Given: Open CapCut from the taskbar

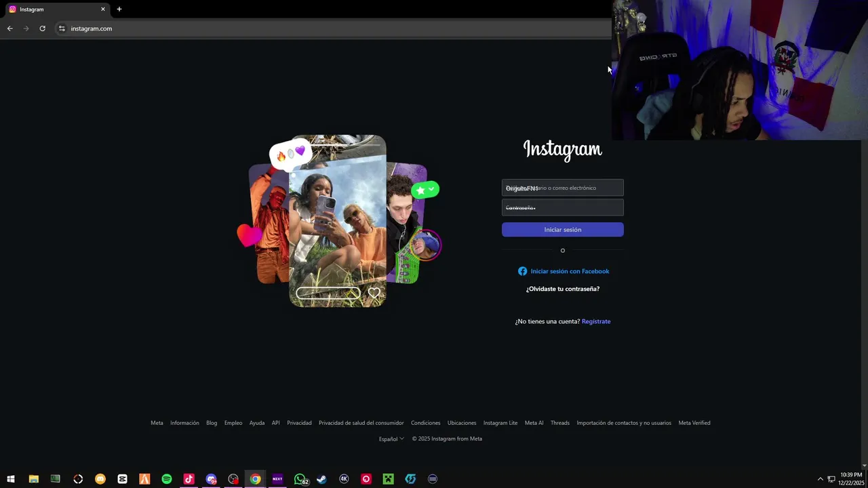Looking at the screenshot, I should (122, 479).
